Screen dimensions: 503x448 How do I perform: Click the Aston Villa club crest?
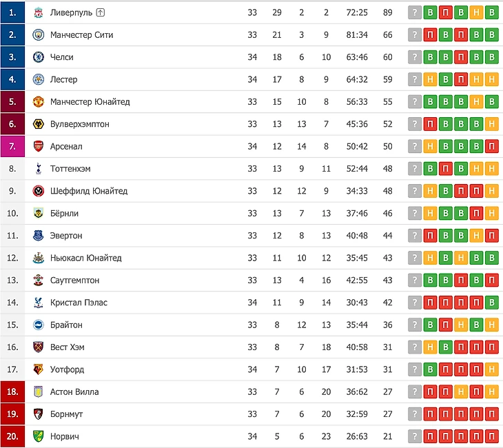click(38, 391)
